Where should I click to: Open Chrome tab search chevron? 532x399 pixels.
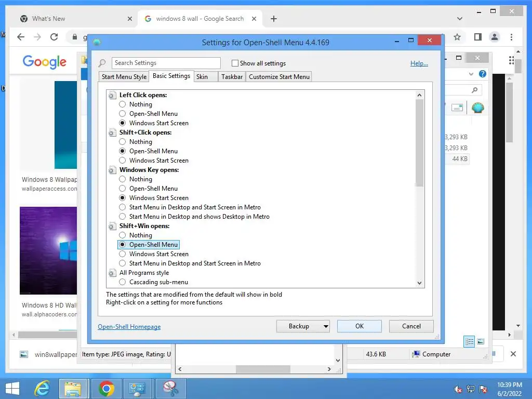tap(460, 19)
